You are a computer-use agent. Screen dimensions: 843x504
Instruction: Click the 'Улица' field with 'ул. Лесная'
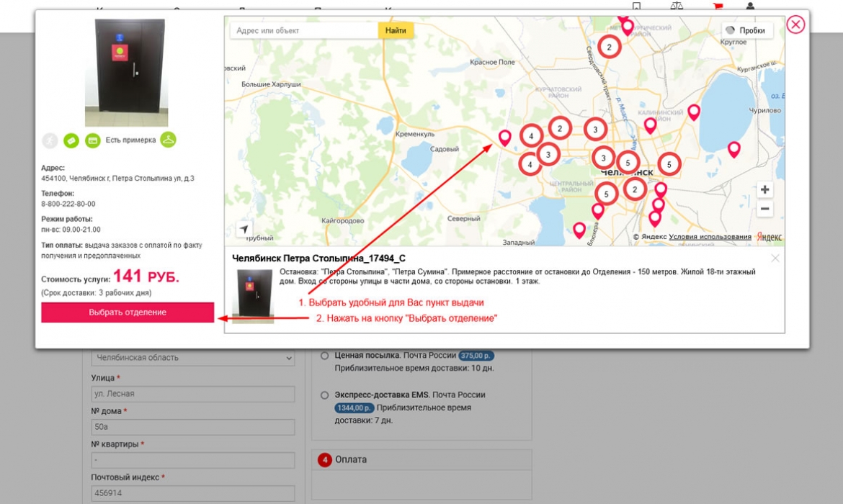193,394
